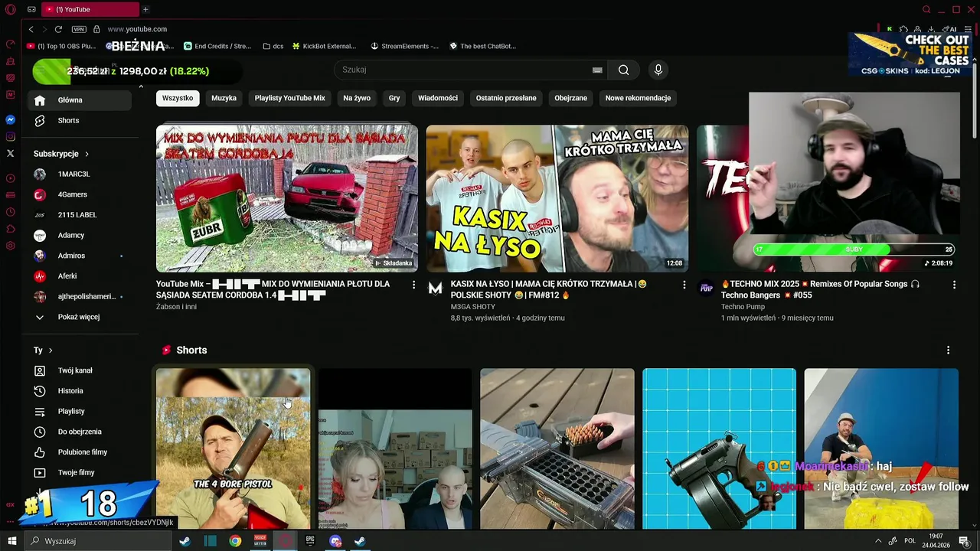This screenshot has width=980, height=551.
Task: Click the browser back arrow
Action: (x=31, y=29)
